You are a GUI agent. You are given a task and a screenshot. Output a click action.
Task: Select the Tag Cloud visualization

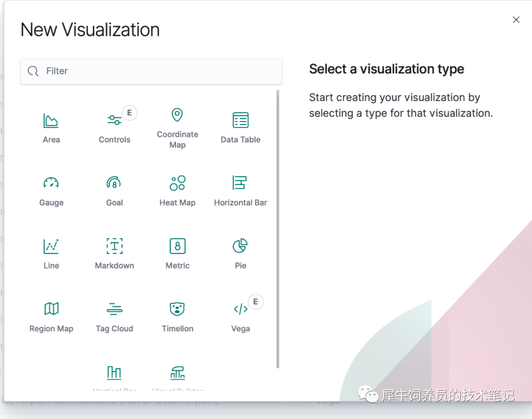tap(114, 317)
